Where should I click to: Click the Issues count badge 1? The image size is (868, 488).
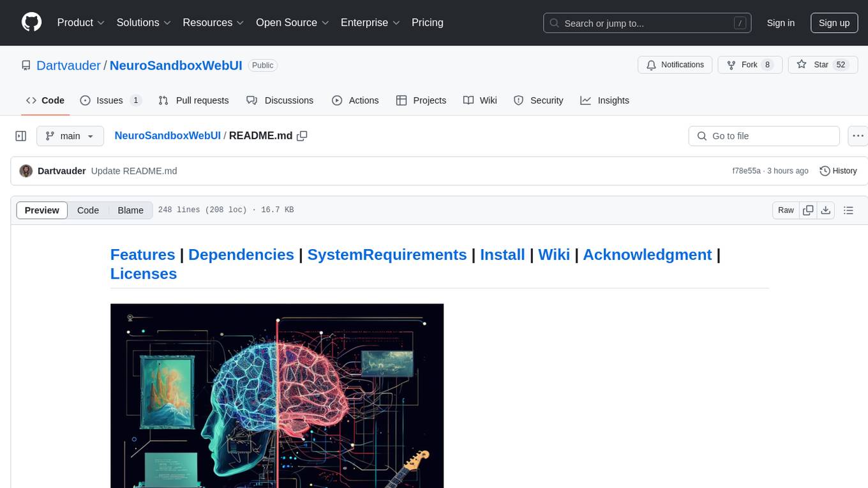click(135, 100)
